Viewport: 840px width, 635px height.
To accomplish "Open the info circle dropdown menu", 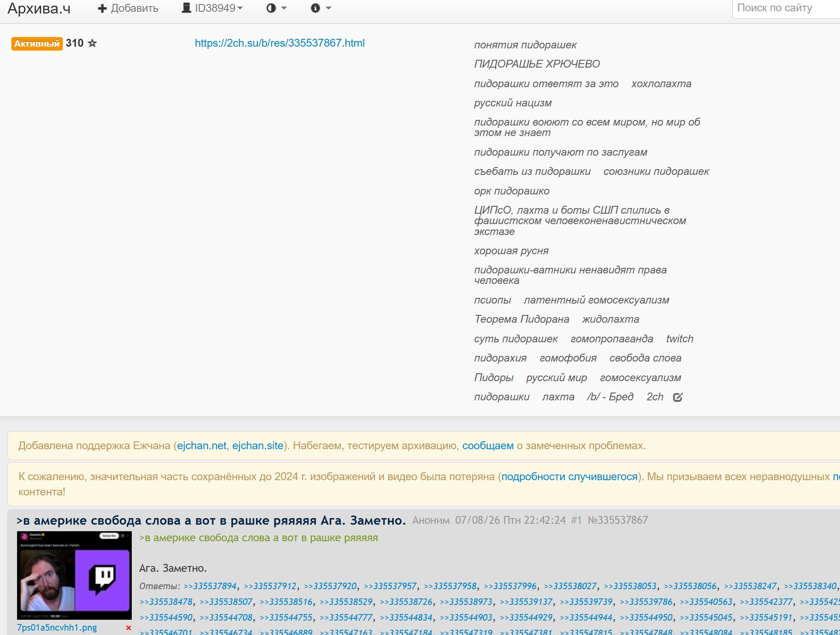I will tap(321, 8).
